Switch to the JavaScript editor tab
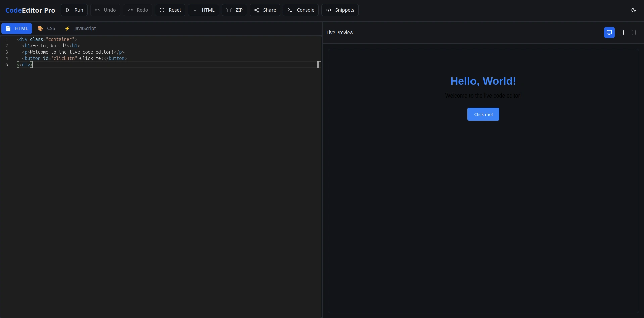Screen dimensions: 644x318 coord(80,28)
